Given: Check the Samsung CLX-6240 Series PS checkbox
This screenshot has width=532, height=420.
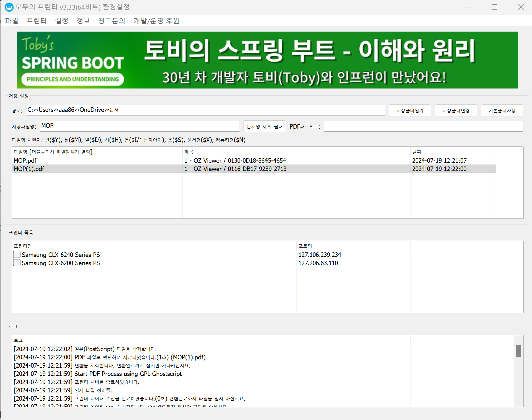Looking at the screenshot, I should pos(17,254).
